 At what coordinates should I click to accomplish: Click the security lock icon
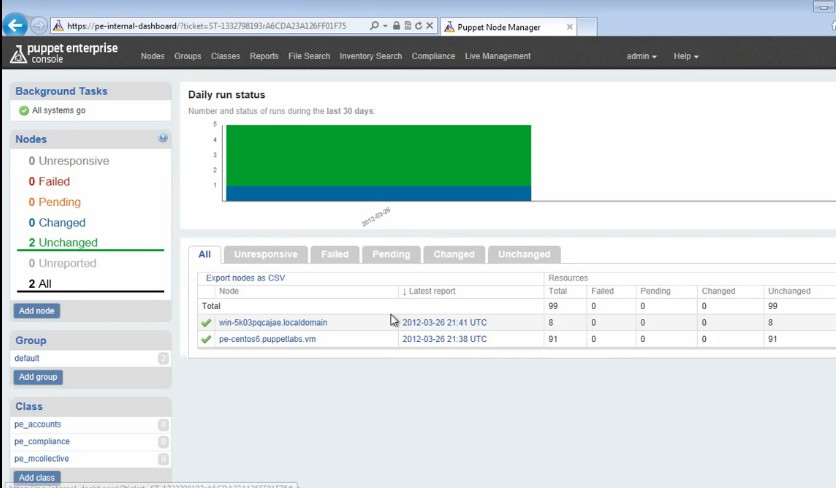click(396, 26)
